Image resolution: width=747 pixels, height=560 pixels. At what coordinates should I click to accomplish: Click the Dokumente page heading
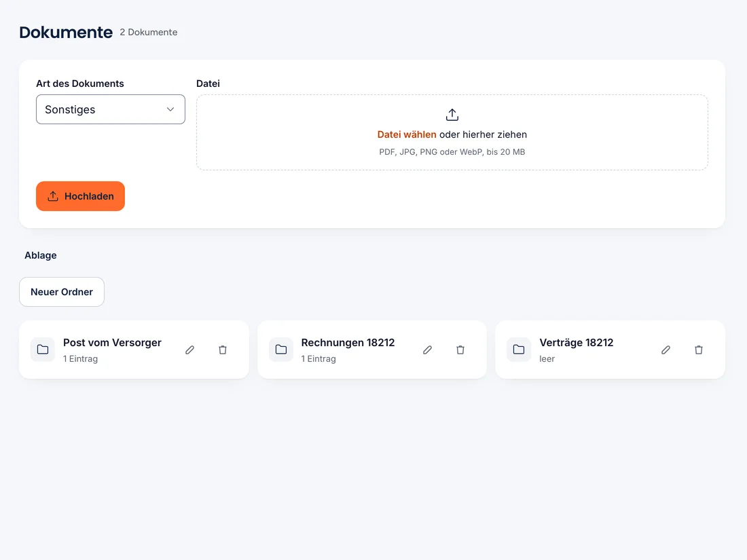click(67, 33)
